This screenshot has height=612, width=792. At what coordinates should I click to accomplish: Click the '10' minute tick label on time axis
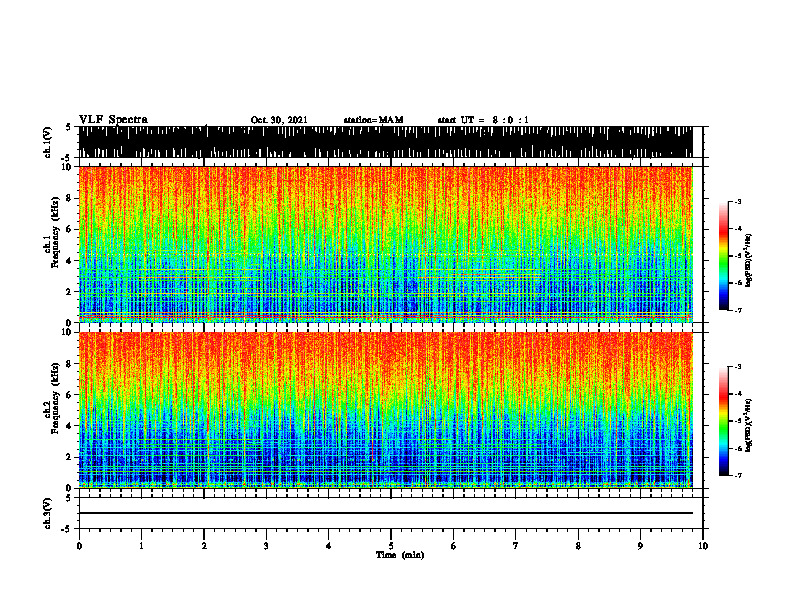[703, 546]
